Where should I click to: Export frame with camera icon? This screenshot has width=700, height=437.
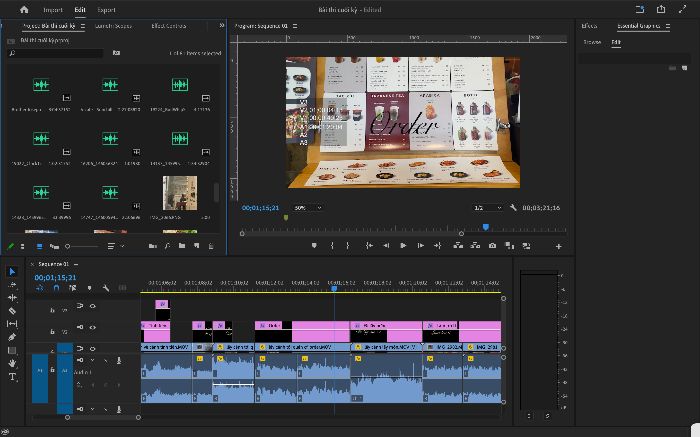click(492, 246)
